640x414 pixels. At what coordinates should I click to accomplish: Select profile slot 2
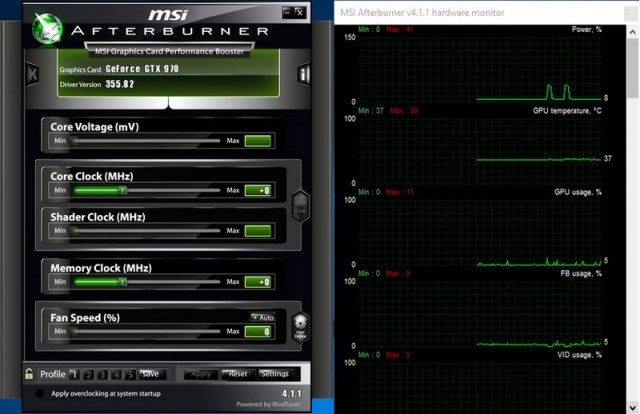click(x=88, y=374)
